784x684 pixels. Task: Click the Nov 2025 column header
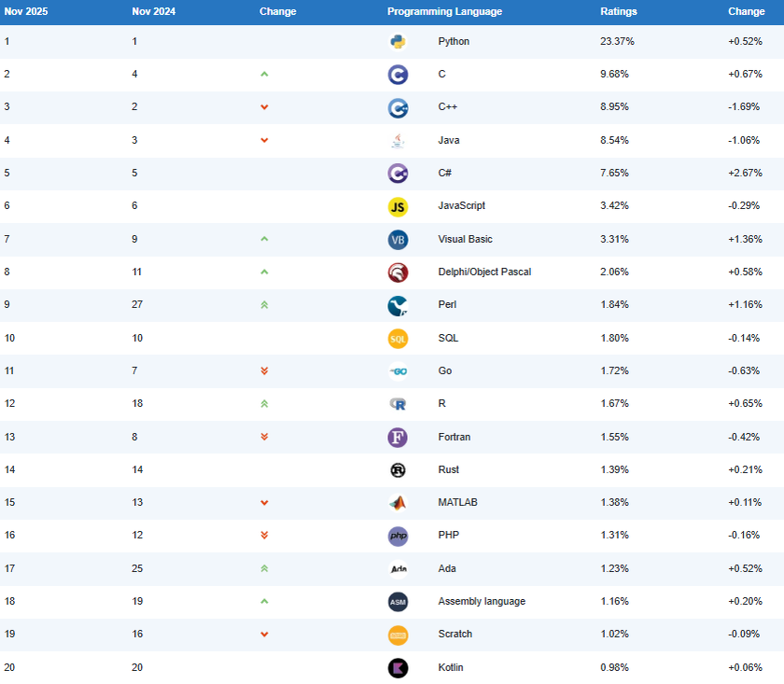coord(25,12)
